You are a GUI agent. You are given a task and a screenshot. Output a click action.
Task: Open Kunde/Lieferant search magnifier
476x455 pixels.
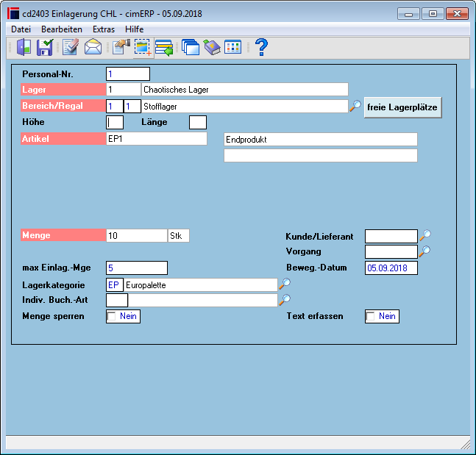point(425,235)
